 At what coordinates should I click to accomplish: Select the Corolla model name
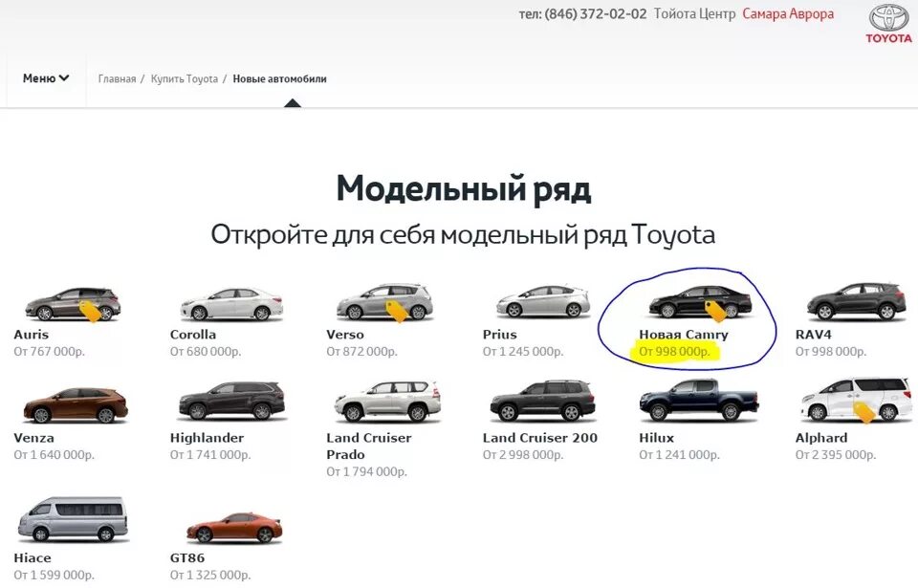192,335
